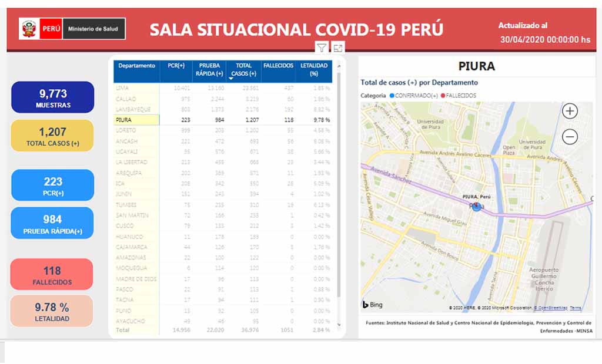Click the 30/04/2020 00:00:00 hs timestamp
This screenshot has height=364, width=602.
[545, 39]
